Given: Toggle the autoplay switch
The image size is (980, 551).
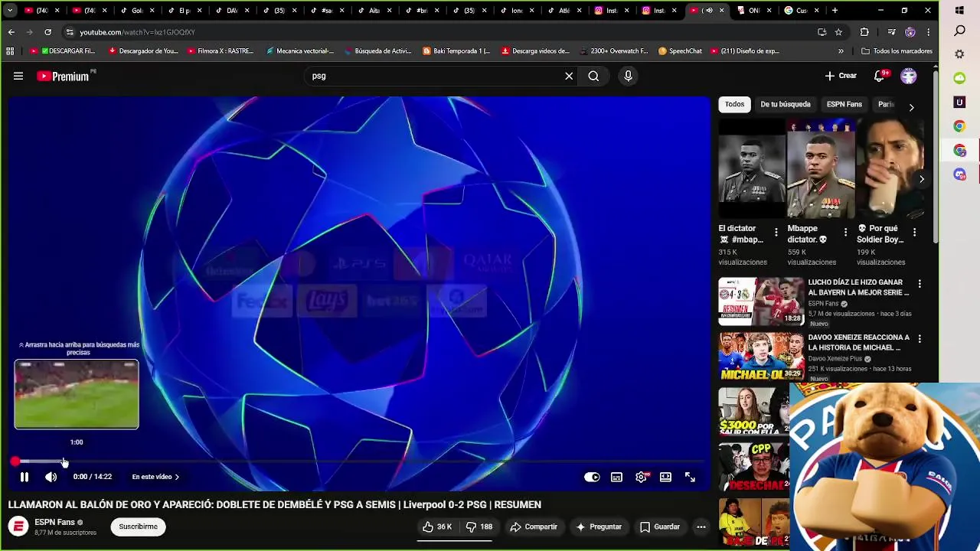Looking at the screenshot, I should coord(592,477).
